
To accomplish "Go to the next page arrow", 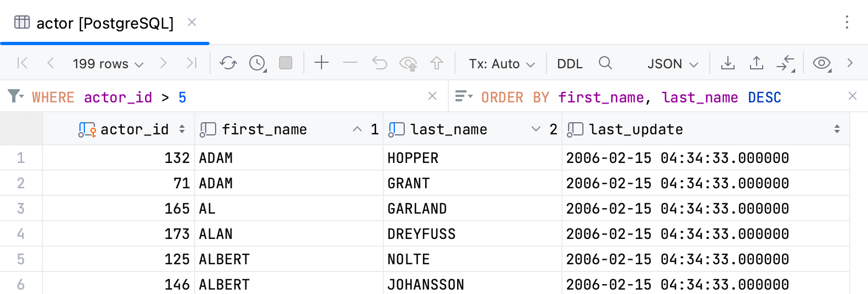I will (x=163, y=63).
